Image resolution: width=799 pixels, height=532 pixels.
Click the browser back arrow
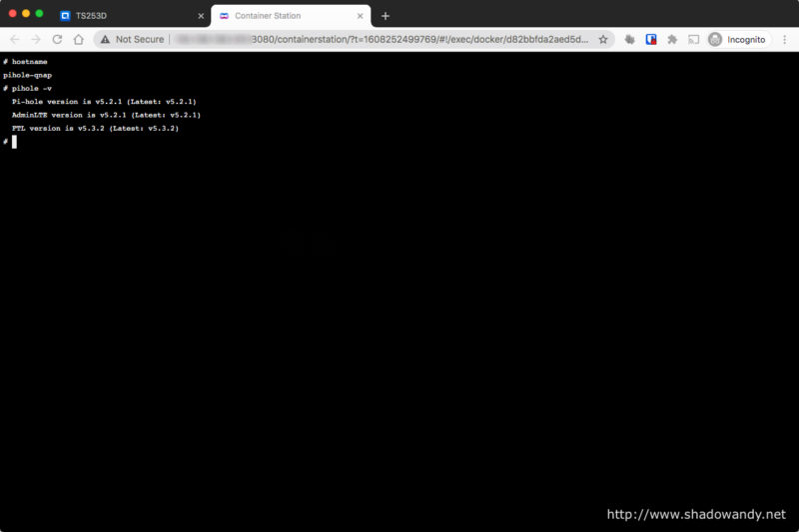pos(14,39)
